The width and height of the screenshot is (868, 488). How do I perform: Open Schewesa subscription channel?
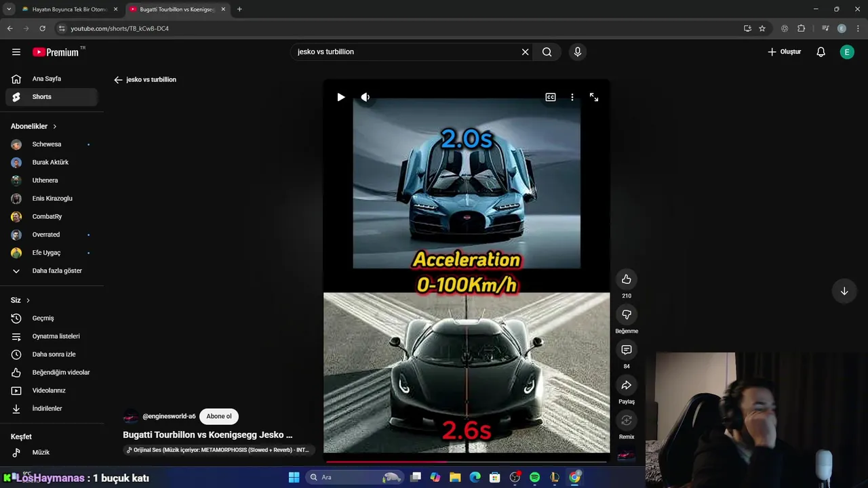coord(52,144)
